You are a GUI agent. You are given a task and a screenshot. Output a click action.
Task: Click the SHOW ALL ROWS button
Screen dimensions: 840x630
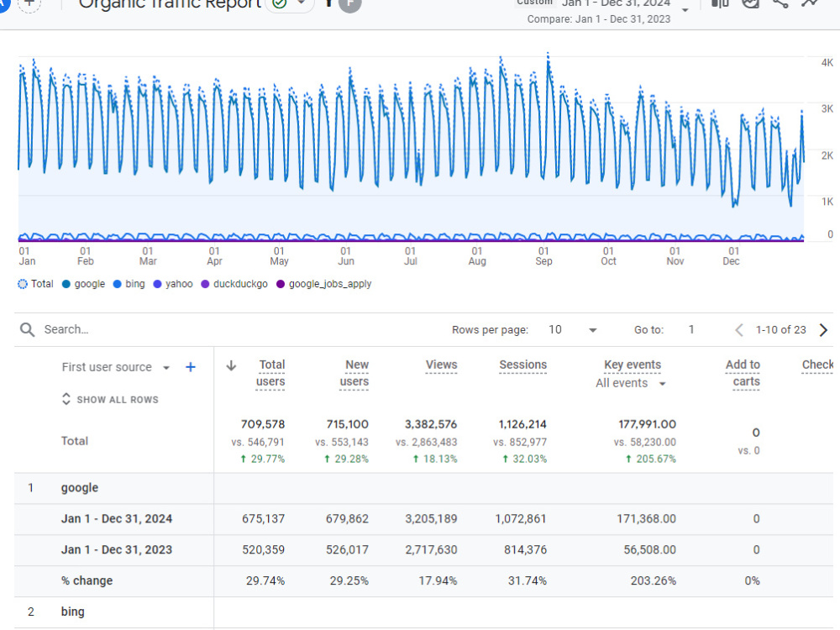tap(110, 400)
